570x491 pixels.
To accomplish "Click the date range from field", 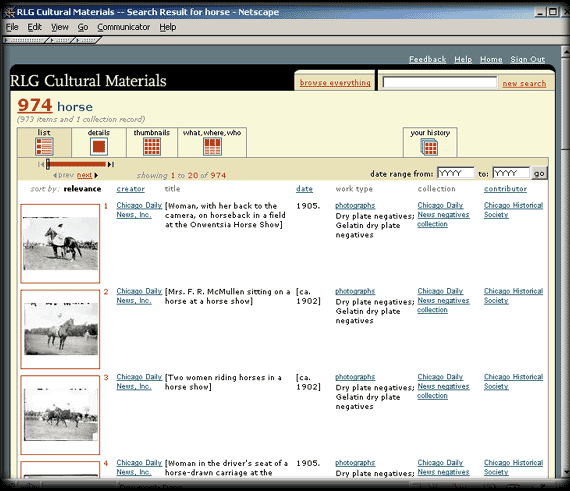I will (456, 173).
